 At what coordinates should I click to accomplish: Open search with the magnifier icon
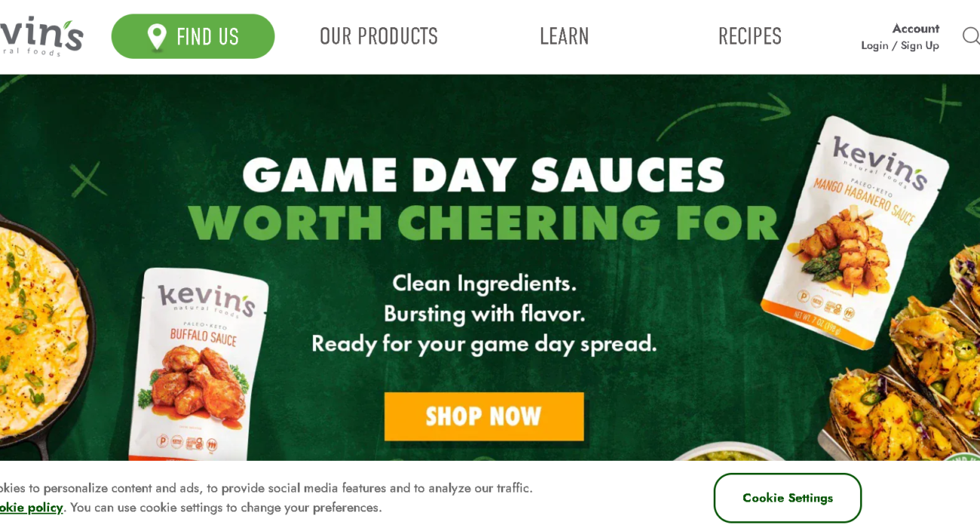(x=970, y=36)
